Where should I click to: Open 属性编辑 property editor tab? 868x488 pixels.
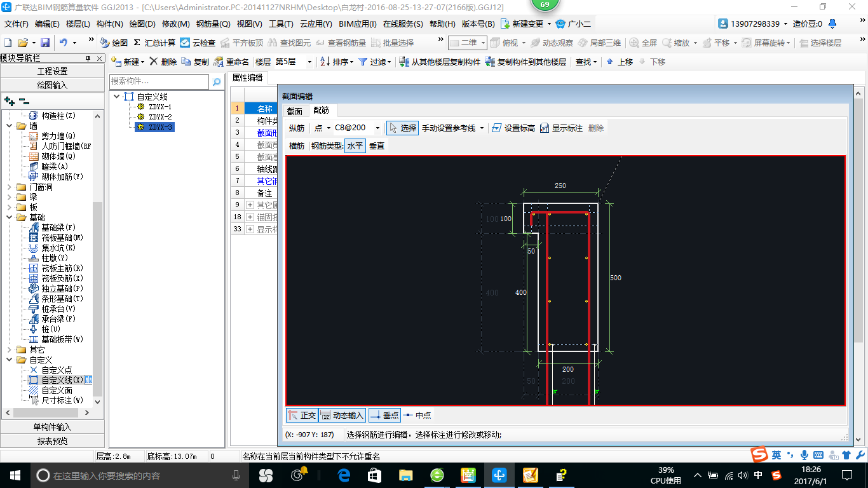(x=247, y=78)
